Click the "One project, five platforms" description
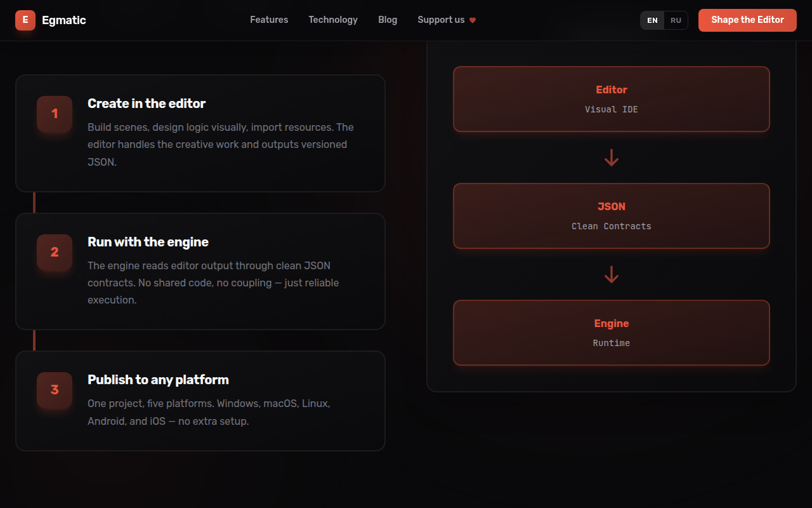Viewport: 812px width, 508px height. 209,412
